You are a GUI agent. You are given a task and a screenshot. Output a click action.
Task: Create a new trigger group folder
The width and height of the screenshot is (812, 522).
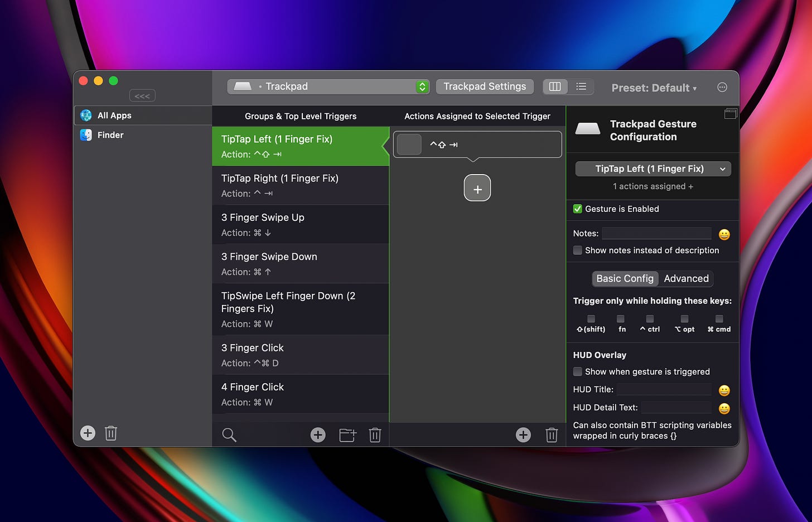tap(347, 435)
